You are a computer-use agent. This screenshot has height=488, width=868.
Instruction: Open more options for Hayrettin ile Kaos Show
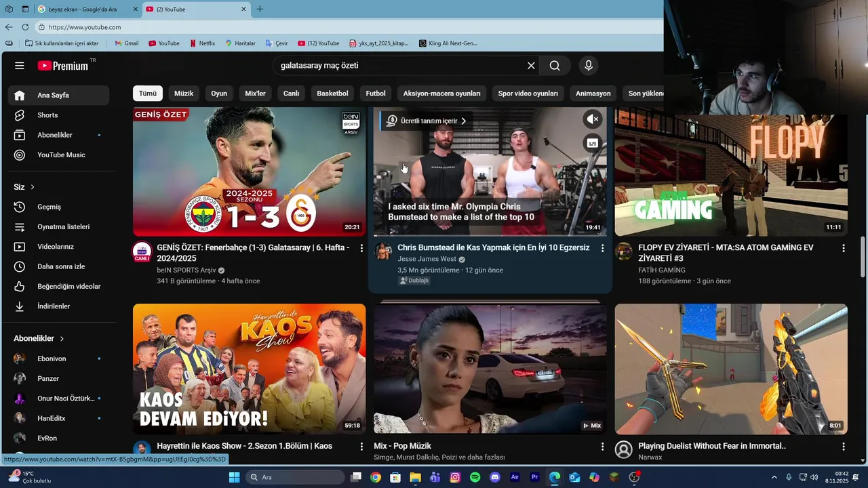point(361,447)
